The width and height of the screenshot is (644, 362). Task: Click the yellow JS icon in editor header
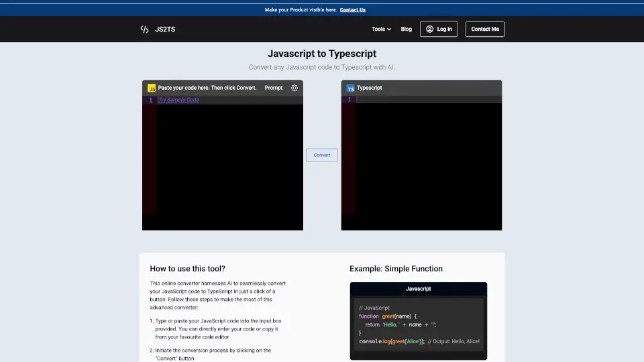coord(152,88)
